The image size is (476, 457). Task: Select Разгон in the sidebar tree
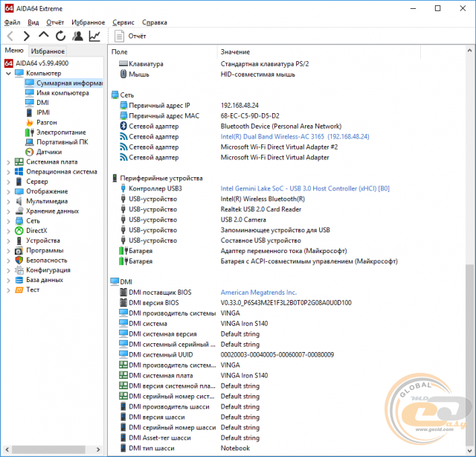click(46, 122)
